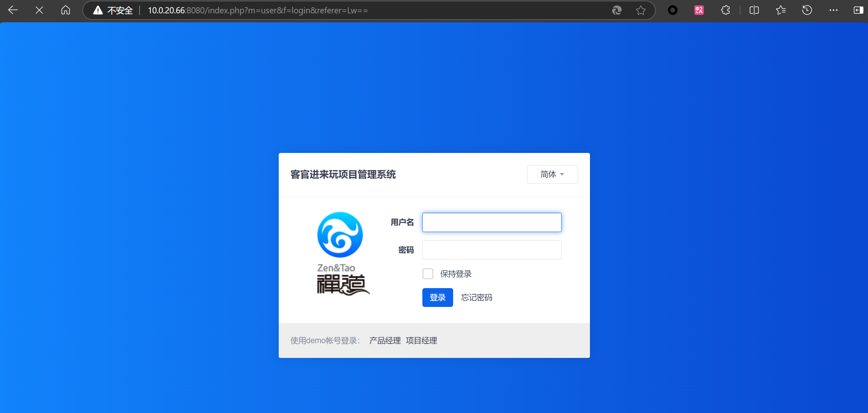The image size is (868, 413).
Task: Open the extensions puzzle icon
Action: click(x=725, y=10)
